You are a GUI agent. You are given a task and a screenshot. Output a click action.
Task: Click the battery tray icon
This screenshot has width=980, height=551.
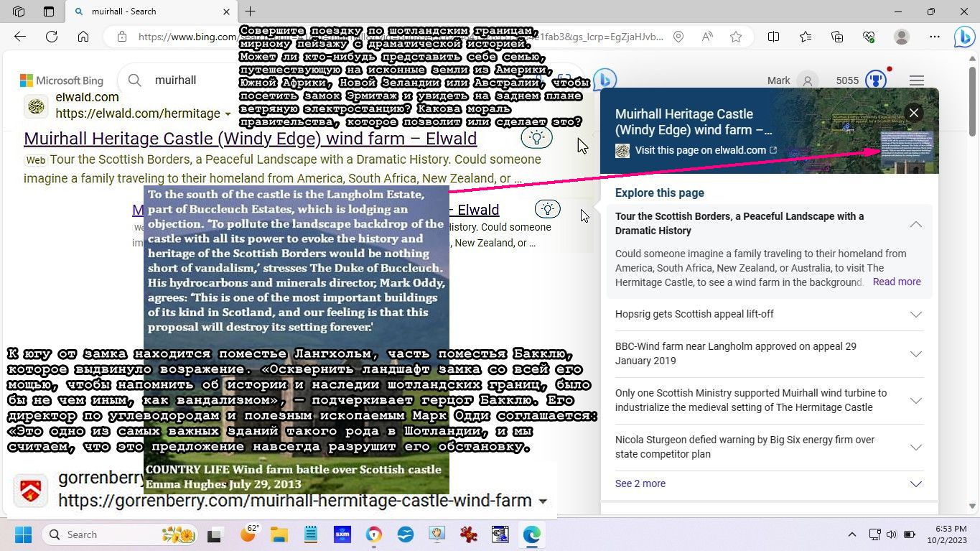pos(909,534)
